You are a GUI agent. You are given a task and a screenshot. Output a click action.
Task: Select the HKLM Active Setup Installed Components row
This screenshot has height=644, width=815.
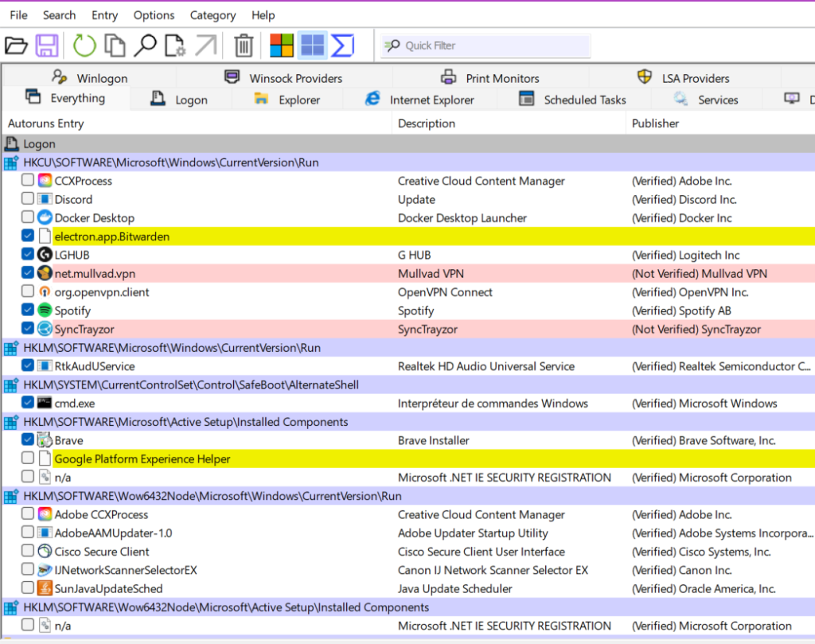click(408, 422)
